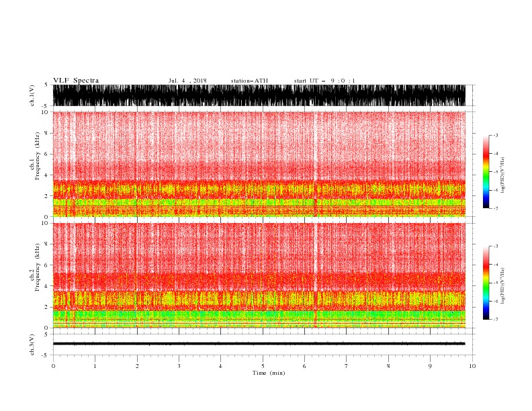Click the "VLF Spectra" plot title
The image size is (532, 411).
coord(76,81)
